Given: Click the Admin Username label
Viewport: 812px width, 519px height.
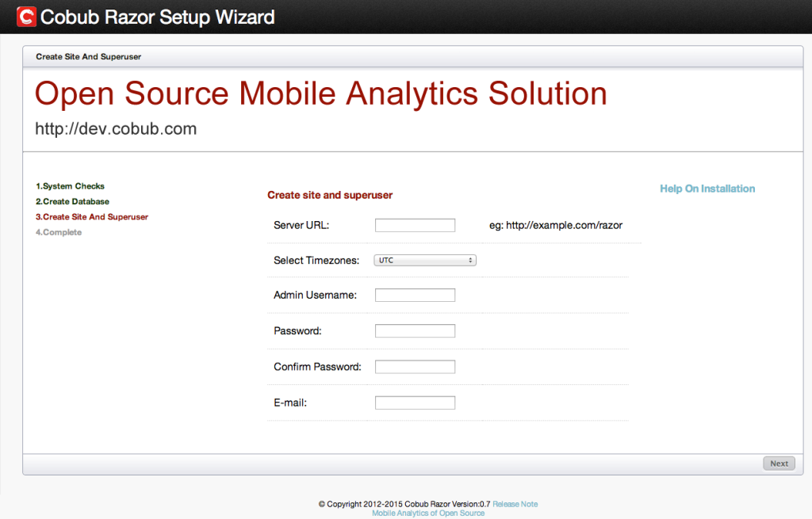Looking at the screenshot, I should coord(316,295).
